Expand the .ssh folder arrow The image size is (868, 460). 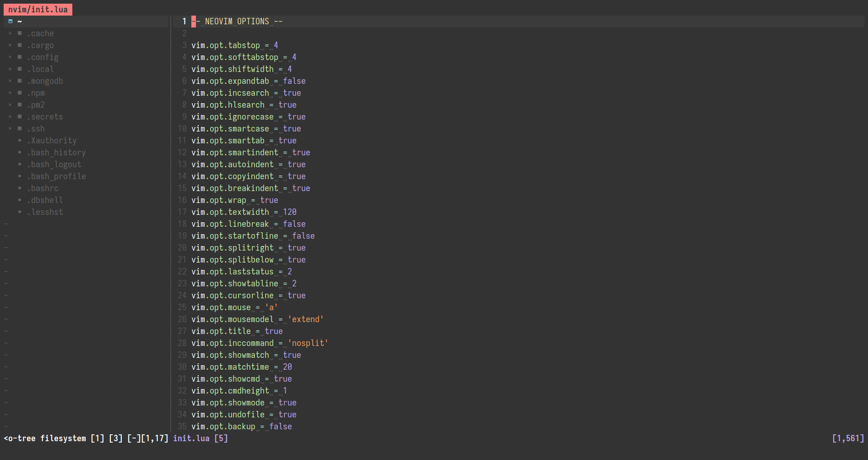coord(11,128)
